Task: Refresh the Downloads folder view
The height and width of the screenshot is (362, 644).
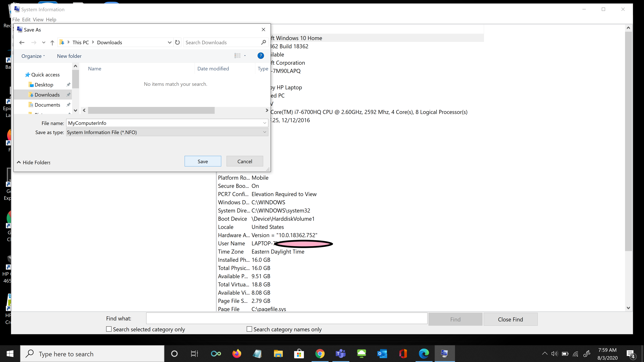Action: (x=177, y=42)
